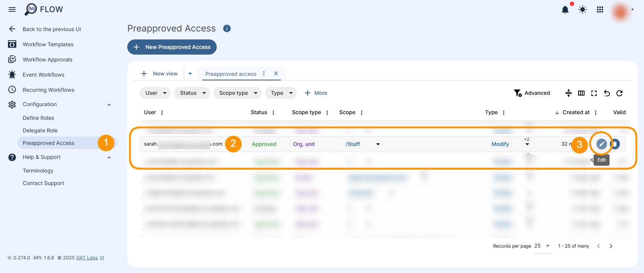Close the Preapproved access view tab
This screenshot has width=644, height=273.
pos(276,74)
